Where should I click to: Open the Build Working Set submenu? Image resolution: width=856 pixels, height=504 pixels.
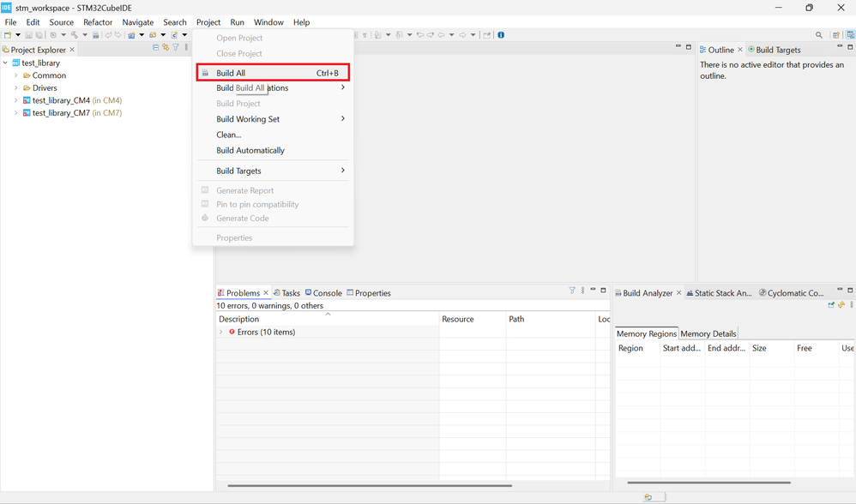coord(273,119)
